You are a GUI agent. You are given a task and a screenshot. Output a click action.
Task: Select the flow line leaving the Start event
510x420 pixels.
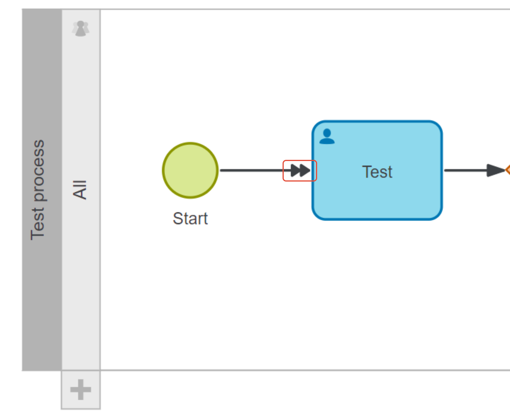pos(252,170)
